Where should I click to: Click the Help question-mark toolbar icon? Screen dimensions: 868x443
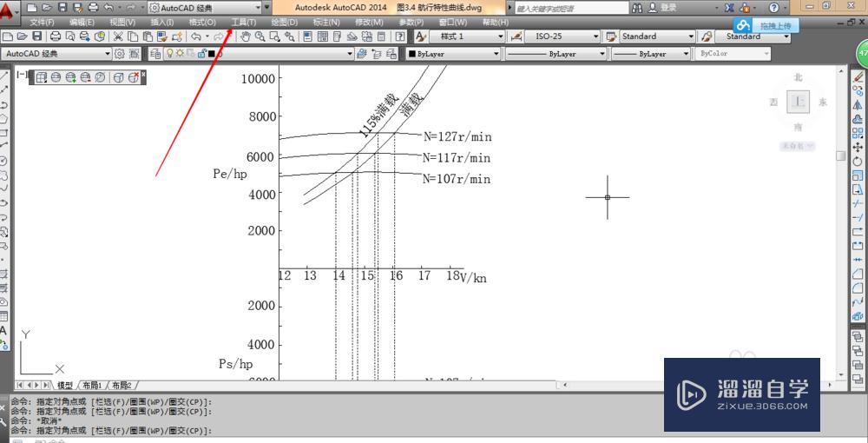click(x=400, y=36)
